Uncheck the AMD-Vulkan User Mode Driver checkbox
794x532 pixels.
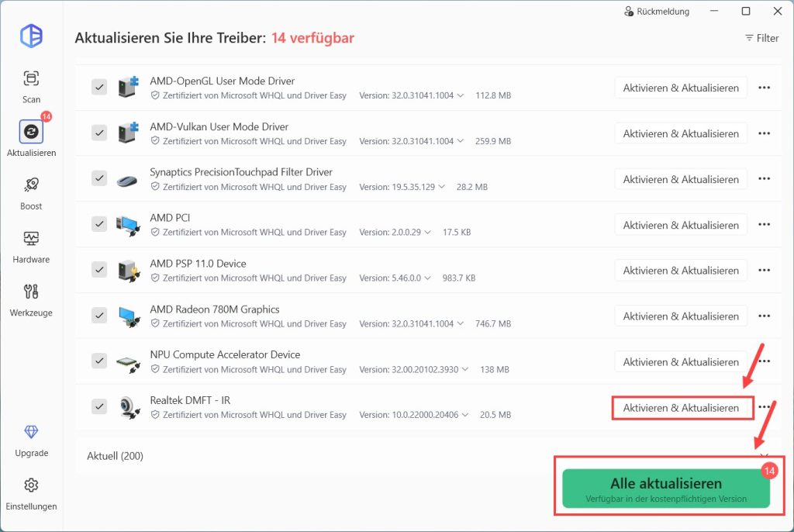[x=99, y=133]
